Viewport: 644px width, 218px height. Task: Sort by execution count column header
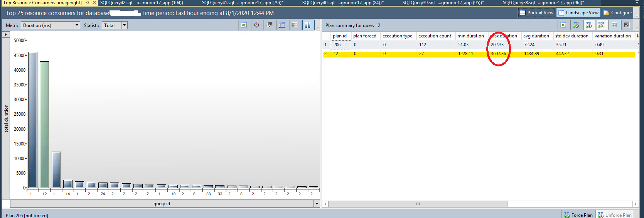pos(435,36)
